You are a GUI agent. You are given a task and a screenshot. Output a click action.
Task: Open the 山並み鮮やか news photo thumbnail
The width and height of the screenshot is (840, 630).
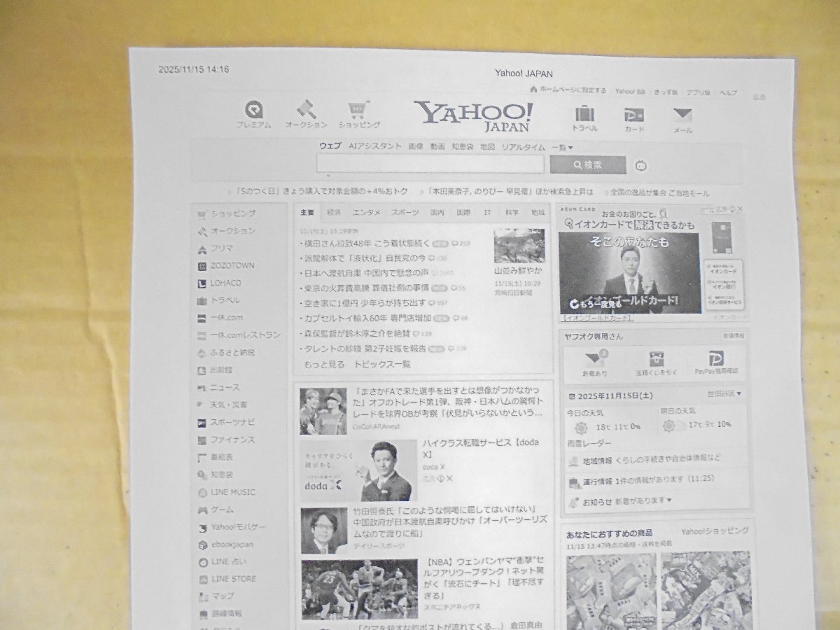[x=519, y=246]
